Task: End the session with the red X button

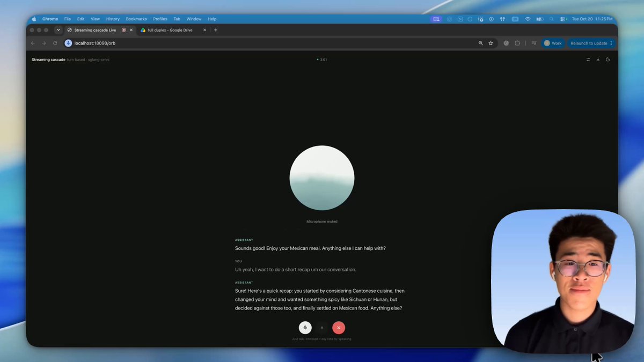Action: (x=339, y=328)
